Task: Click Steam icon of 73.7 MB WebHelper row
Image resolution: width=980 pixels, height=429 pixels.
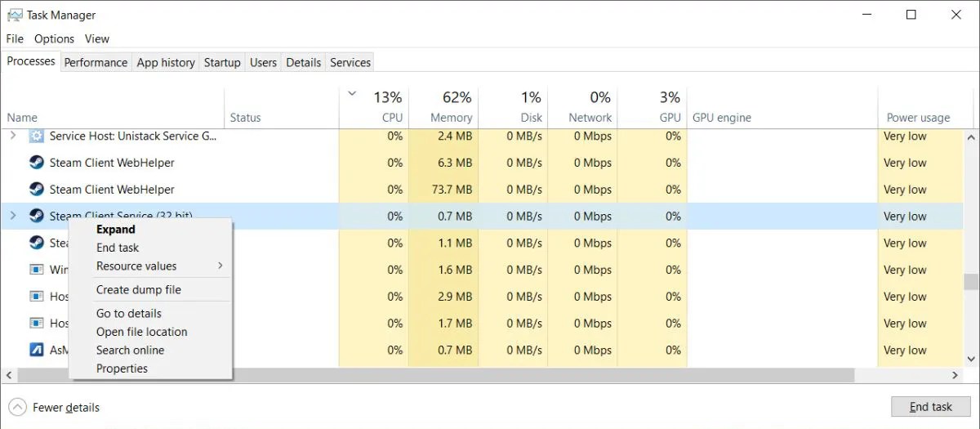Action: (x=36, y=190)
